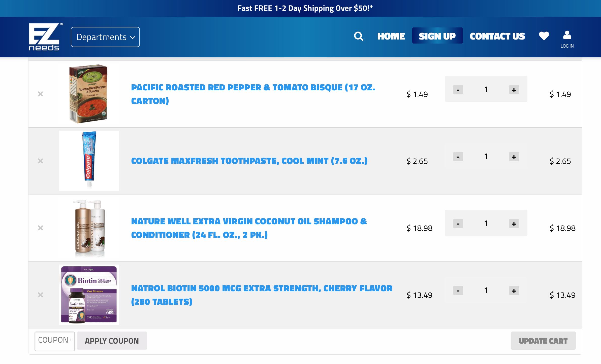Click the quantity value for Nature Well Shampoo
This screenshot has height=364, width=601.
(486, 223)
